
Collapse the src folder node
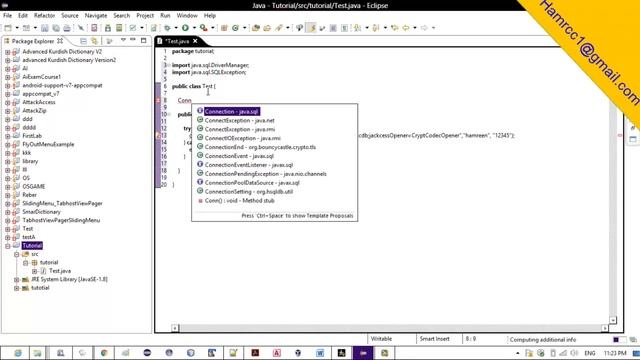(16, 254)
